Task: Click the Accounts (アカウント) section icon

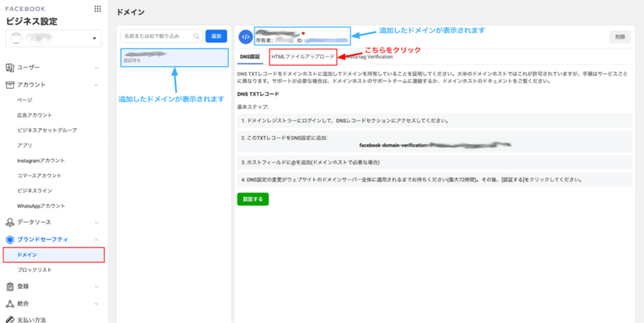Action: click(10, 84)
